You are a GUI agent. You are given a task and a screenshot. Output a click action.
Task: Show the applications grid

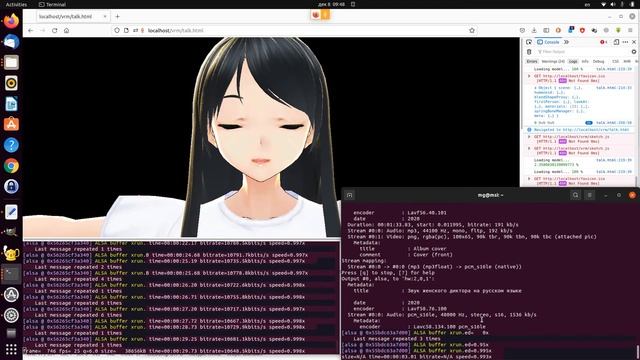(x=11, y=349)
